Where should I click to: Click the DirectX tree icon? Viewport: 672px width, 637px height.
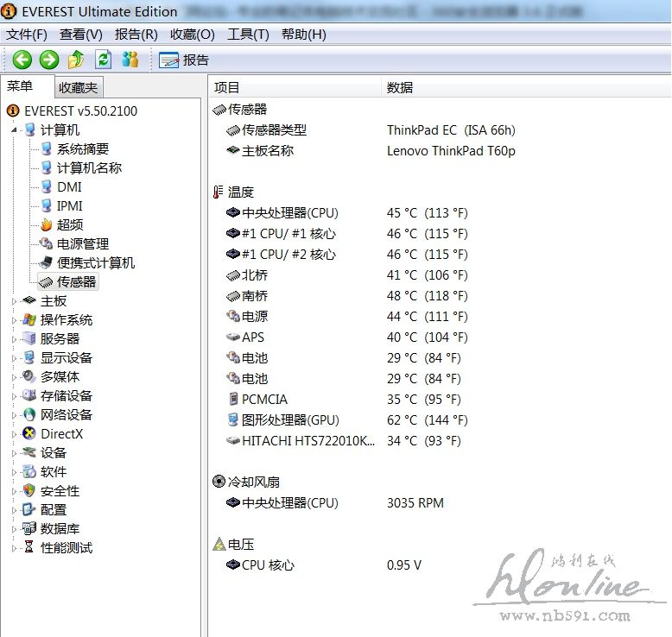point(29,434)
